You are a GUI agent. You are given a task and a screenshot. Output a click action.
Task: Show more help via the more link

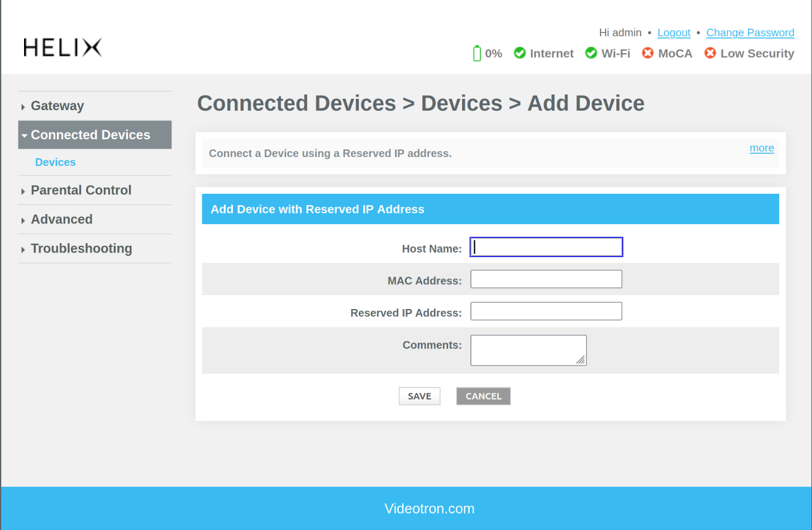pos(761,148)
